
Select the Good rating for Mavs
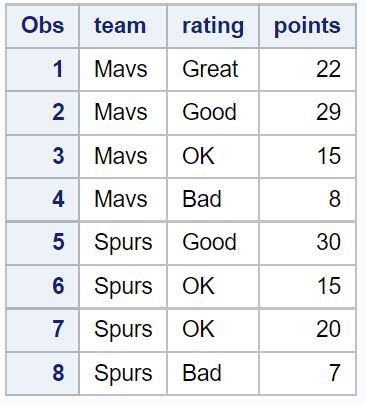pyautogui.click(x=213, y=113)
